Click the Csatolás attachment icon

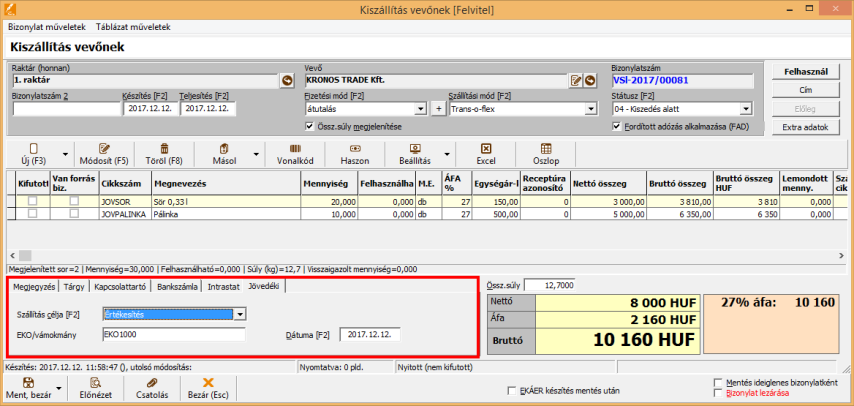click(x=151, y=383)
